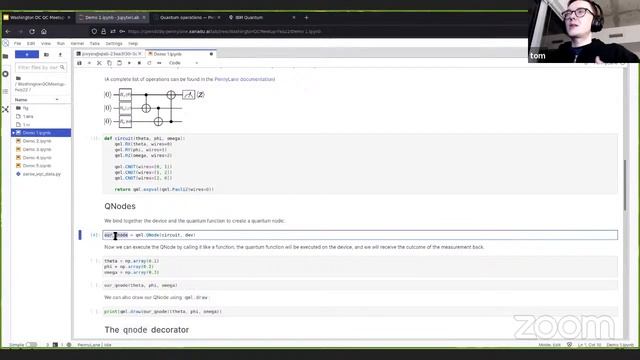Save the notebook with toolbar icon
640x360 pixels.
pos(80,63)
